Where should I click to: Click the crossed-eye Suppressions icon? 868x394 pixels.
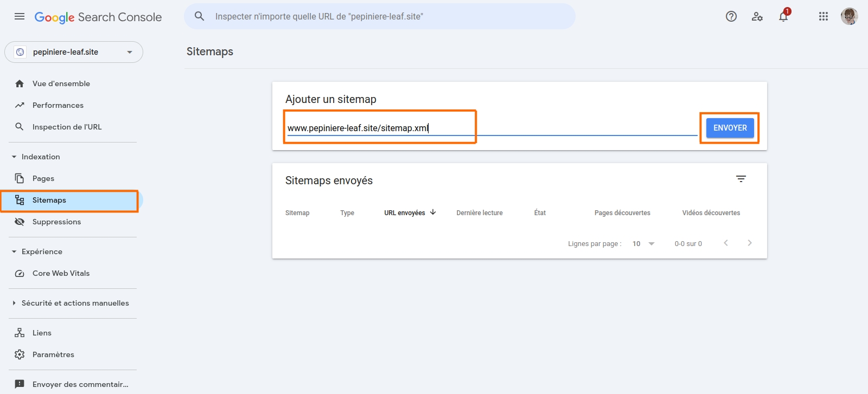click(x=20, y=222)
